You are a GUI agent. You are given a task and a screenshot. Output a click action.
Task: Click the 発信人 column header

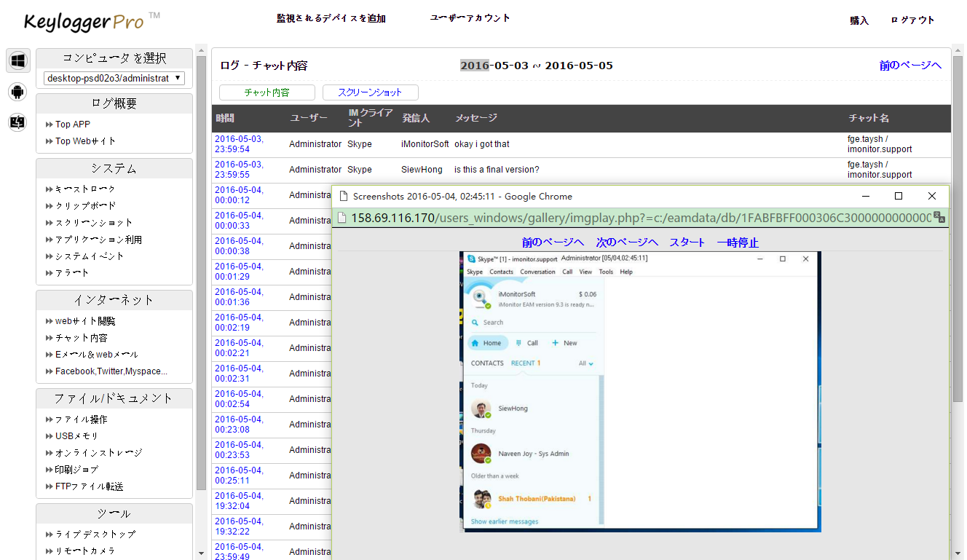coord(417,118)
